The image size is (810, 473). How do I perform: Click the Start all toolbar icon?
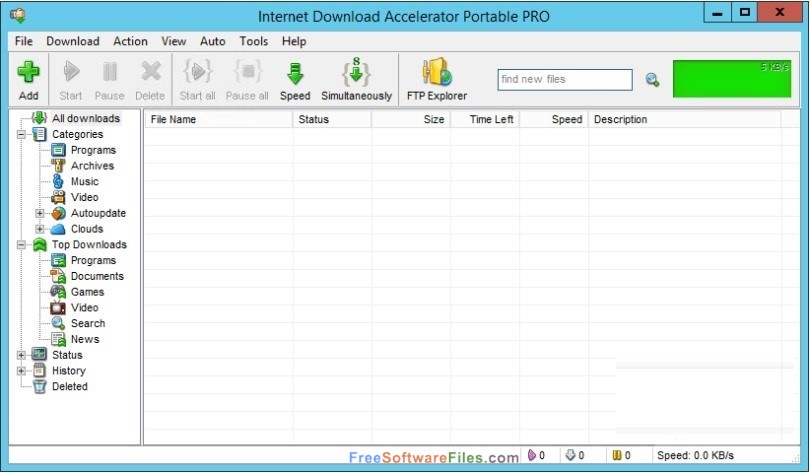[197, 72]
